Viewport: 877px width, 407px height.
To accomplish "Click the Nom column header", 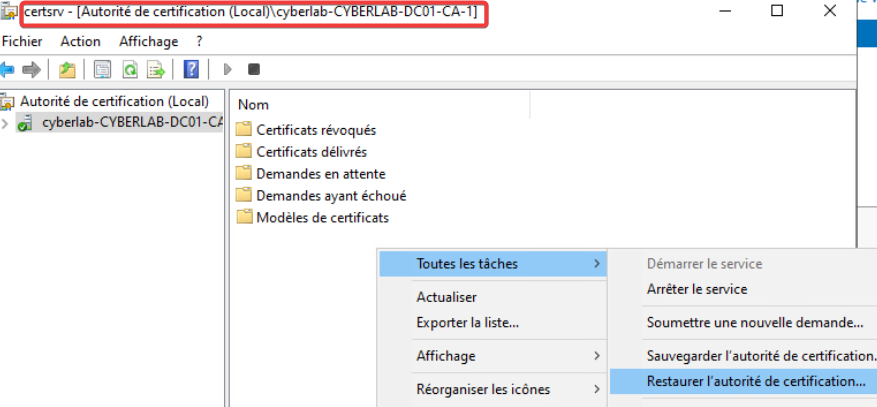I will coord(254,104).
